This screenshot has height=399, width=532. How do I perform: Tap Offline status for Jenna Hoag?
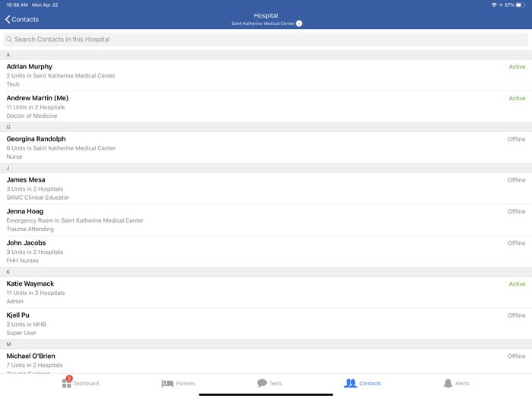516,212
